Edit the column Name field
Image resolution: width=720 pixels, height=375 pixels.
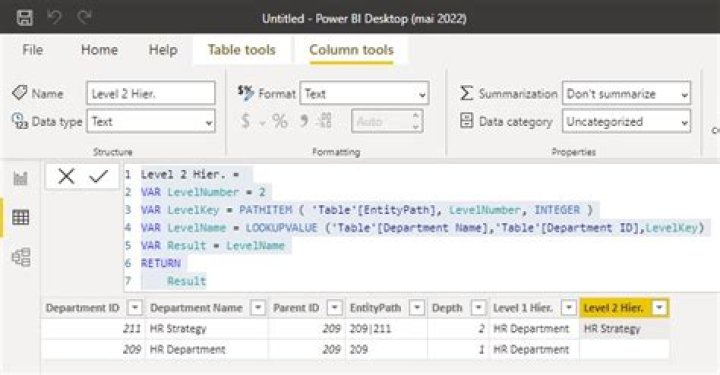coord(151,93)
